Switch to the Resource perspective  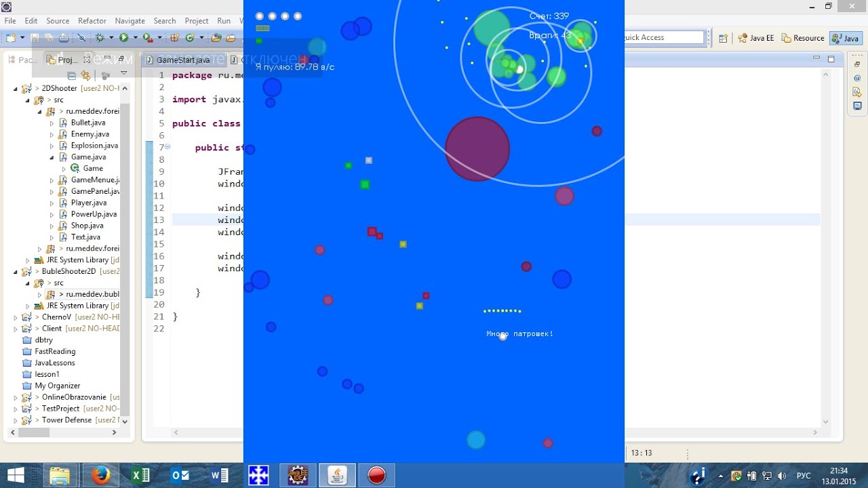pos(803,38)
